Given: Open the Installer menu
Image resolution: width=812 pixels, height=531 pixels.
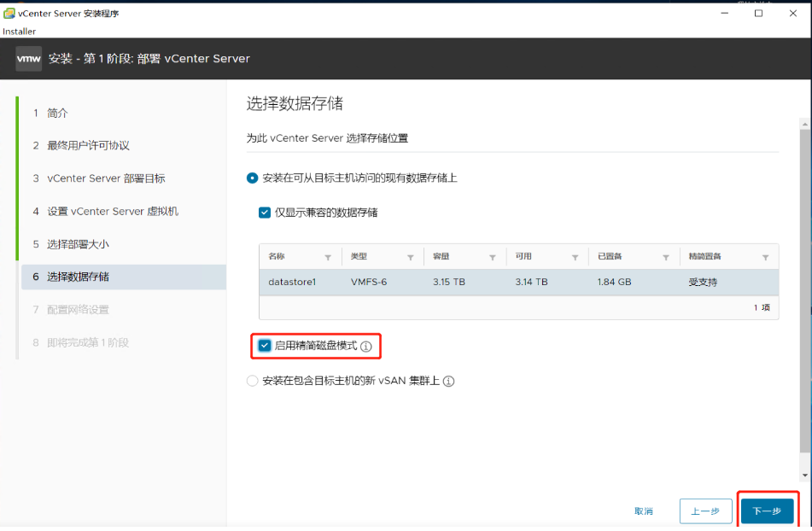Looking at the screenshot, I should [19, 31].
